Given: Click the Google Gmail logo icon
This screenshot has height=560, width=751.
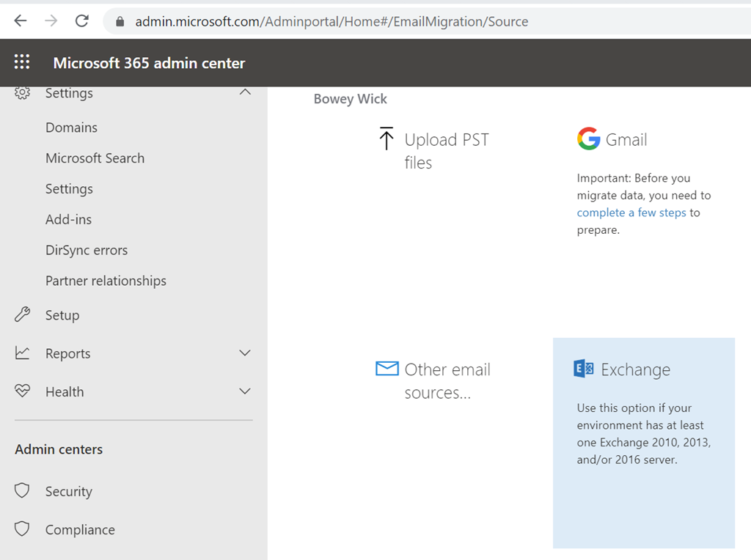Looking at the screenshot, I should click(589, 139).
